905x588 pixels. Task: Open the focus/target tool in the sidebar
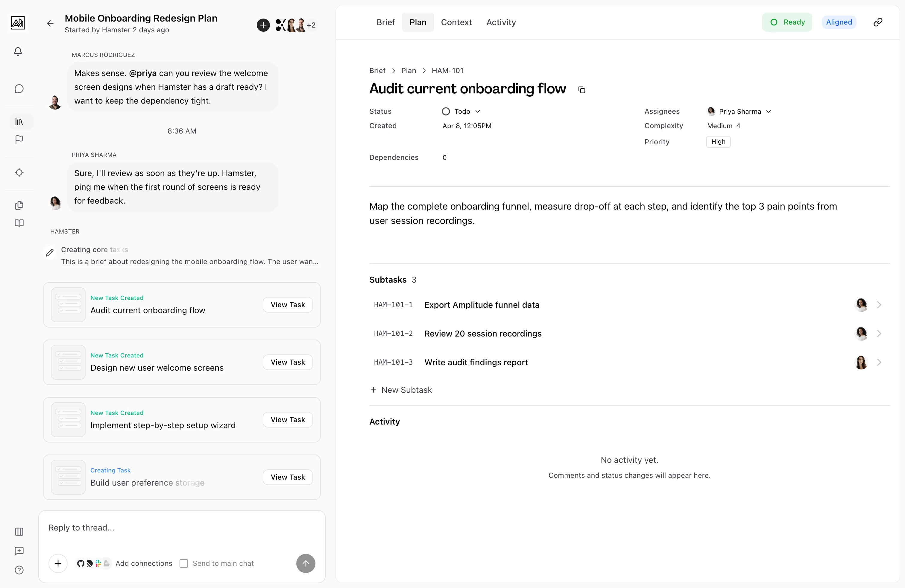point(19,172)
